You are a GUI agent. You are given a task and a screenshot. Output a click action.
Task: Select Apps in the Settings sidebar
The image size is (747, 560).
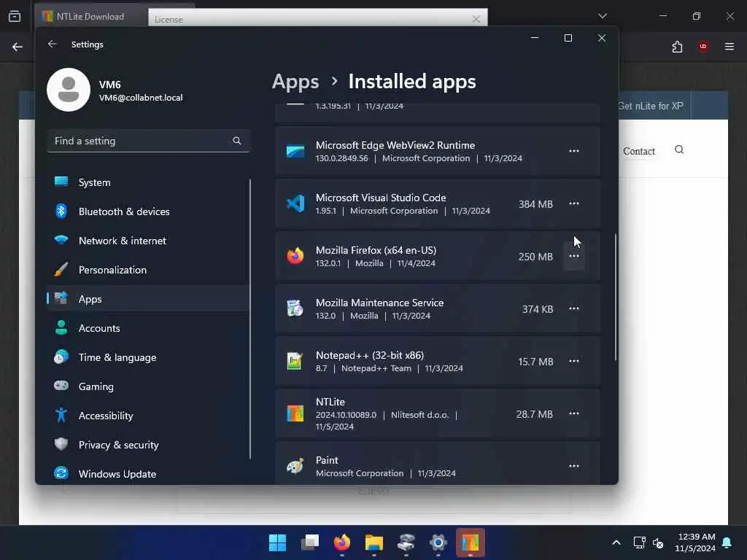147,298
